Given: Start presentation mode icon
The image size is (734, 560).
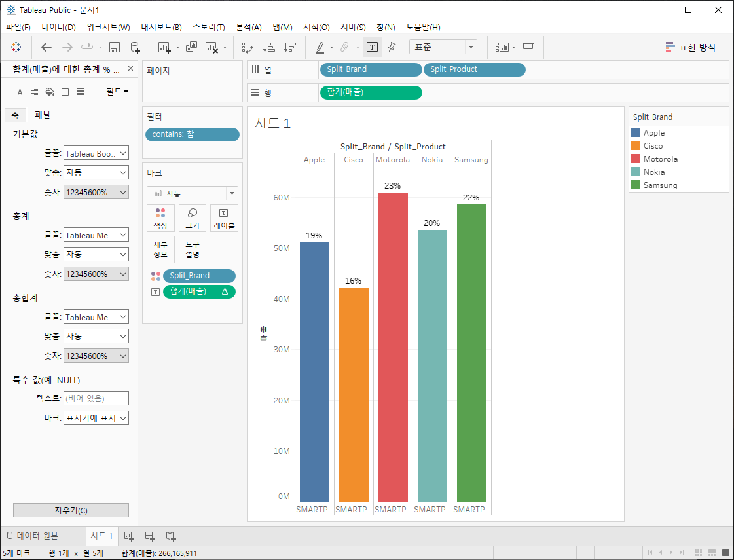Looking at the screenshot, I should pyautogui.click(x=528, y=47).
